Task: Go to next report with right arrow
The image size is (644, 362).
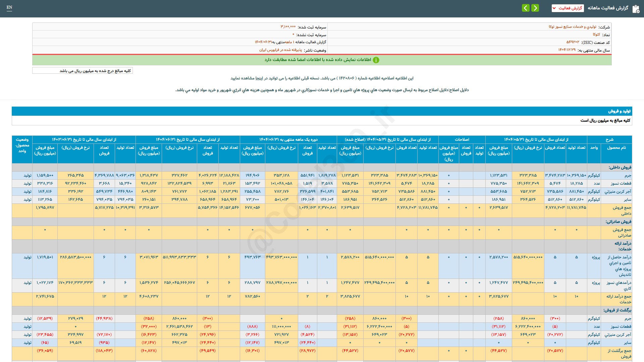Action: click(535, 8)
